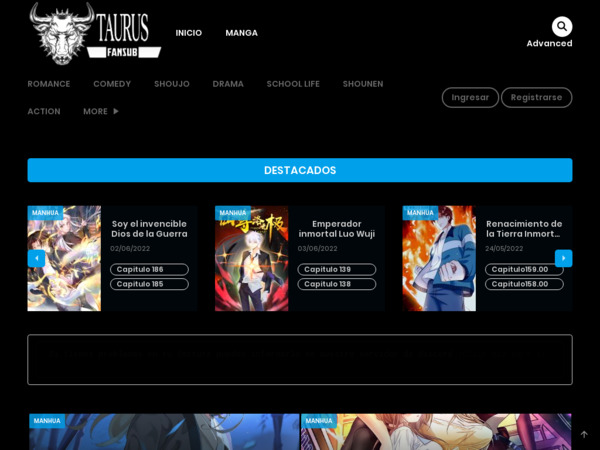Browse the DRAMA genre

[x=228, y=84]
